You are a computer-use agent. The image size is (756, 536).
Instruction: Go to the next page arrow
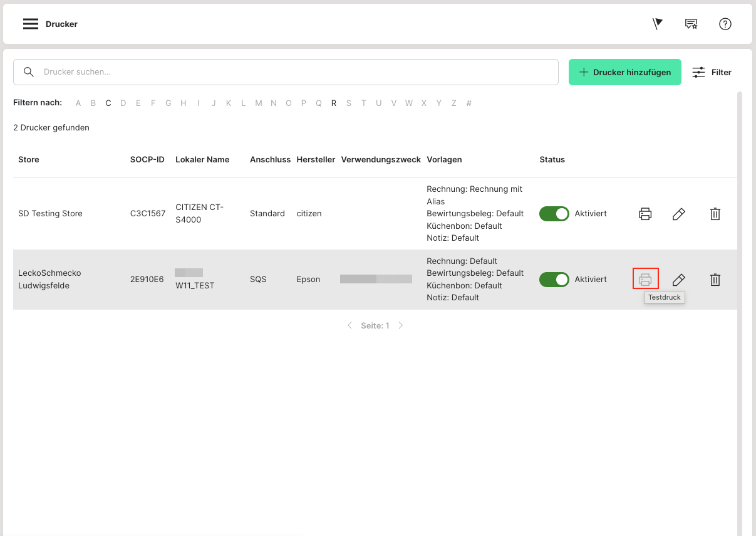pos(401,325)
